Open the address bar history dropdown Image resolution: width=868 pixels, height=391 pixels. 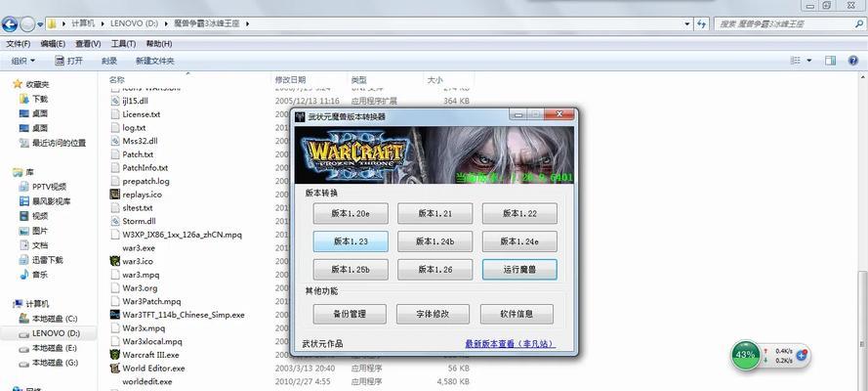tap(687, 23)
